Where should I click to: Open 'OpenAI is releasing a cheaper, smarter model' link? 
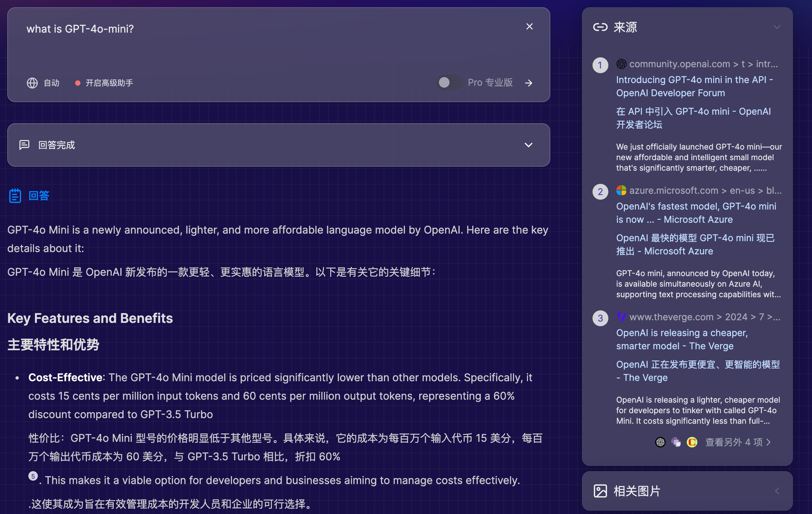pyautogui.click(x=682, y=339)
